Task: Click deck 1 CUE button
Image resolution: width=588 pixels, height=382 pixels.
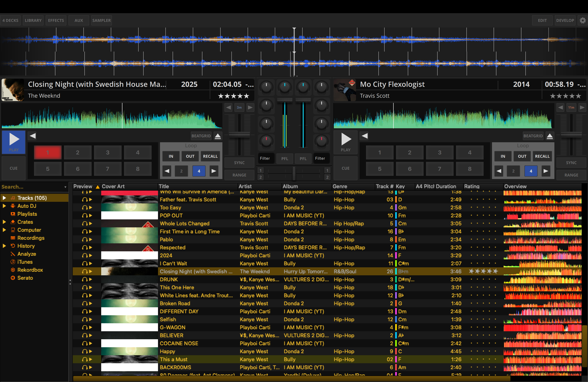Action: tap(14, 168)
